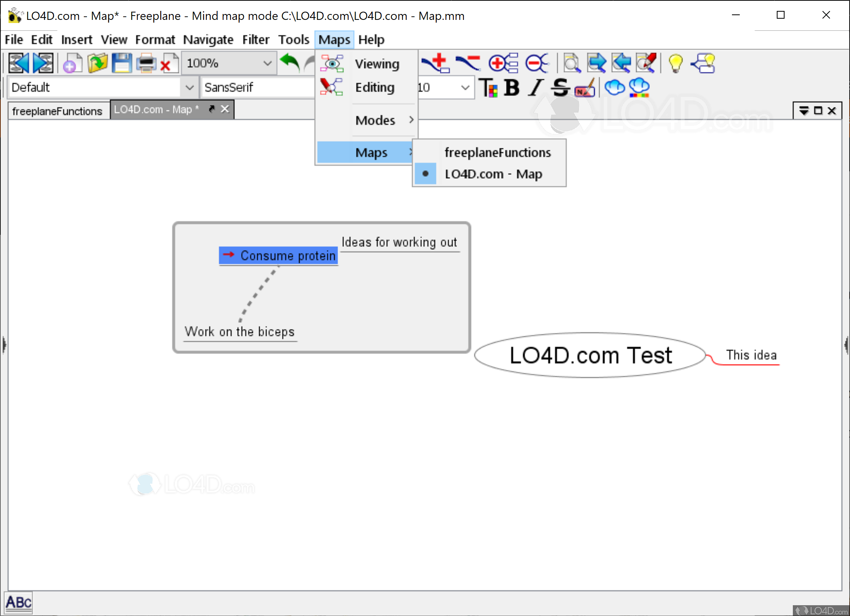Close the LO4D.com - Map tab
The image size is (850, 616).
225,109
